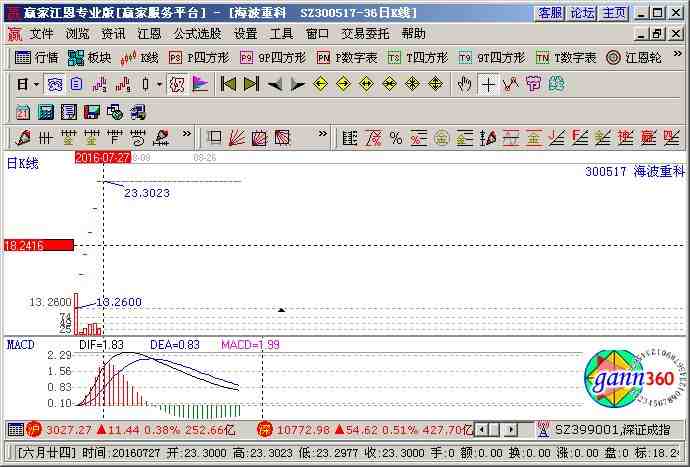Click the DIF=1.83 indicator value

101,345
